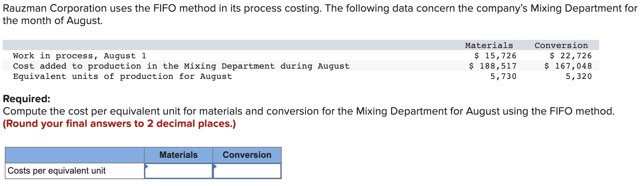Select the Materials header in answer table
Screen dimensions: 644x186
pyautogui.click(x=179, y=155)
